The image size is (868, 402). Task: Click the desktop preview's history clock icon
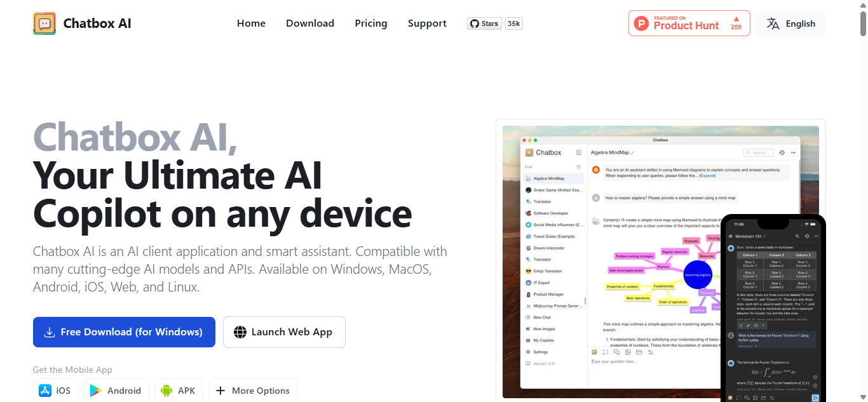point(782,152)
